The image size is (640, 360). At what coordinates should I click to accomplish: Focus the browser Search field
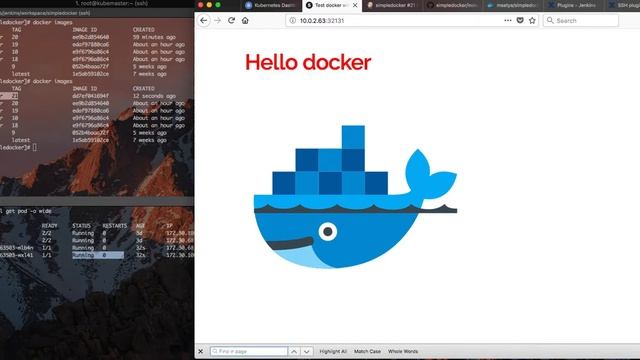[581, 20]
